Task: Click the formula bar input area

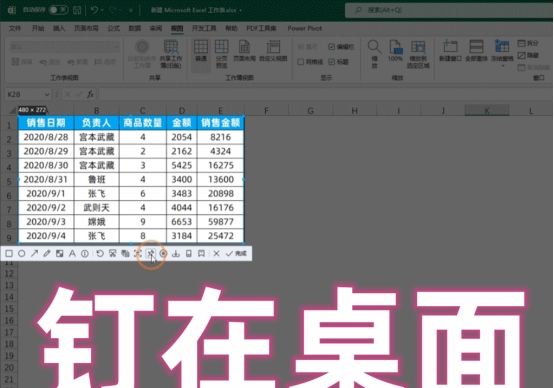Action: pyautogui.click(x=325, y=94)
